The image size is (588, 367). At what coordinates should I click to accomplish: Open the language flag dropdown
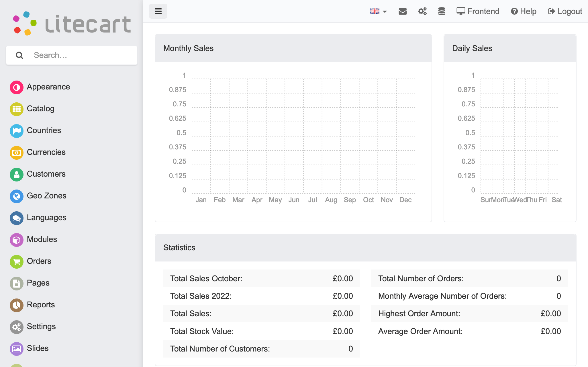(378, 11)
